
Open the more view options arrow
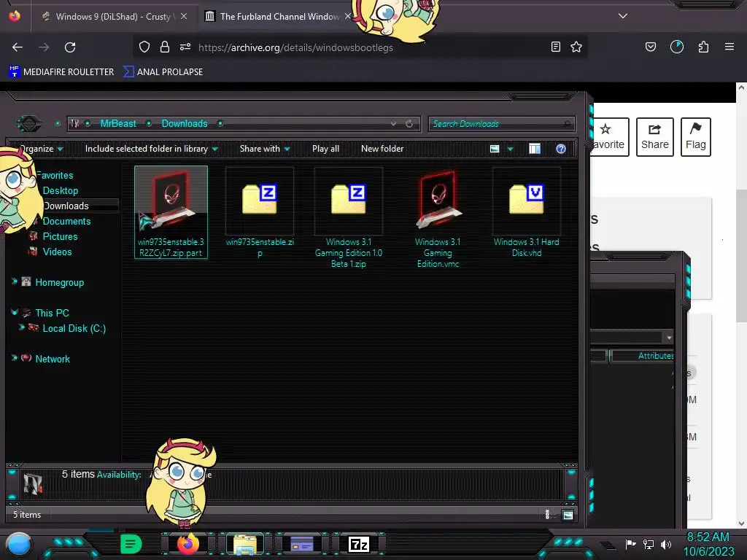point(510,149)
